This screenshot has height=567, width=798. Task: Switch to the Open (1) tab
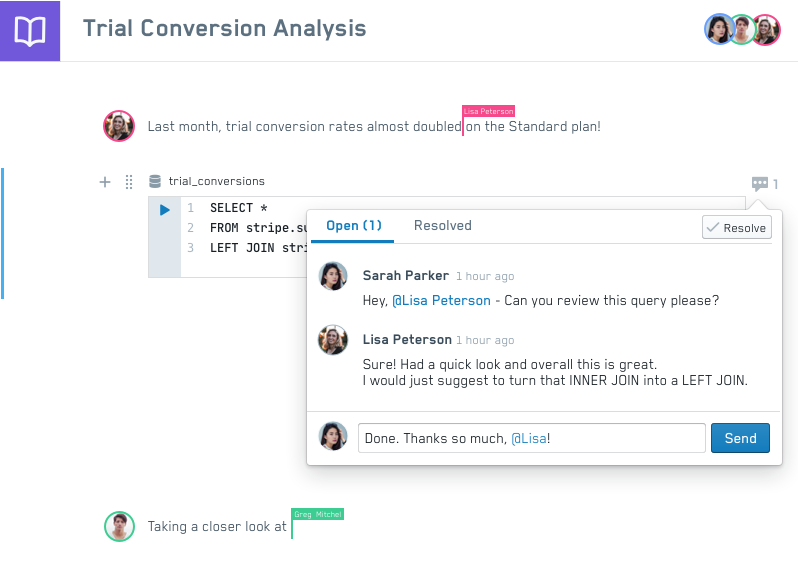354,226
